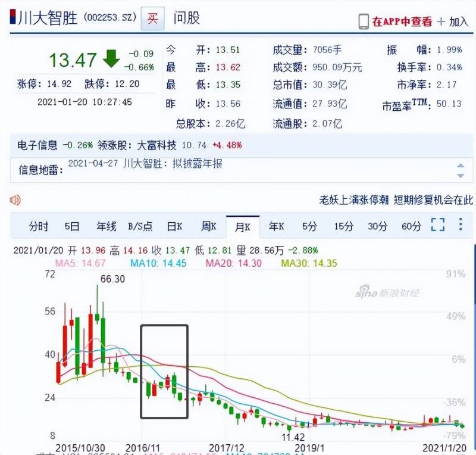Open the B/S点 tab

coord(140,226)
